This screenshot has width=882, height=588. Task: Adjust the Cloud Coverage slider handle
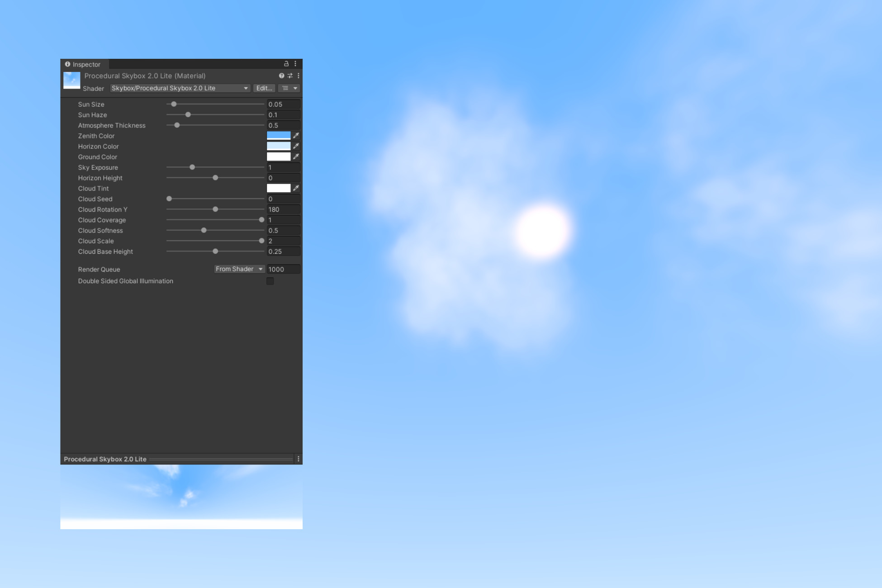[x=261, y=219]
